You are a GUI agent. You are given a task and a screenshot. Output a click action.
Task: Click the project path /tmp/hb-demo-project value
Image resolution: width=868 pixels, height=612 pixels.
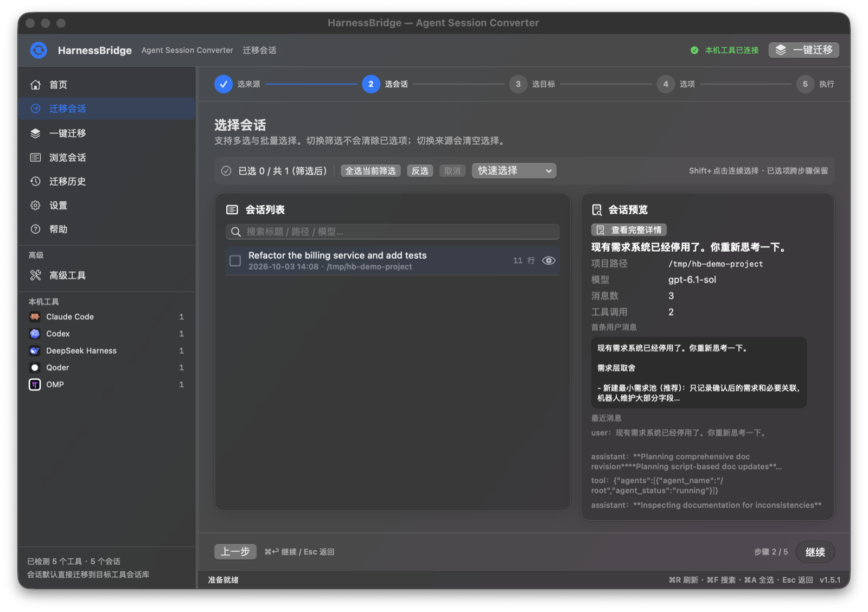pyautogui.click(x=716, y=264)
